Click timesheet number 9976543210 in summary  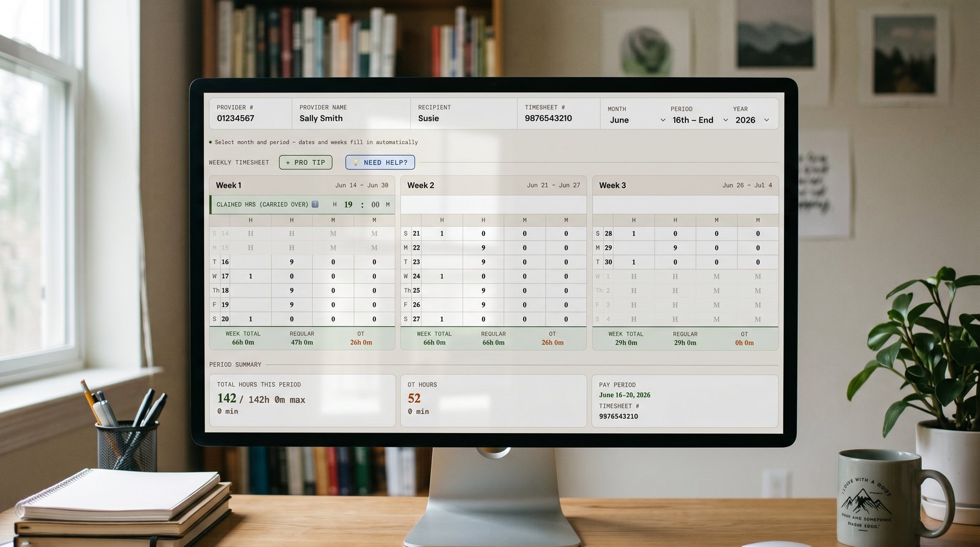(619, 417)
